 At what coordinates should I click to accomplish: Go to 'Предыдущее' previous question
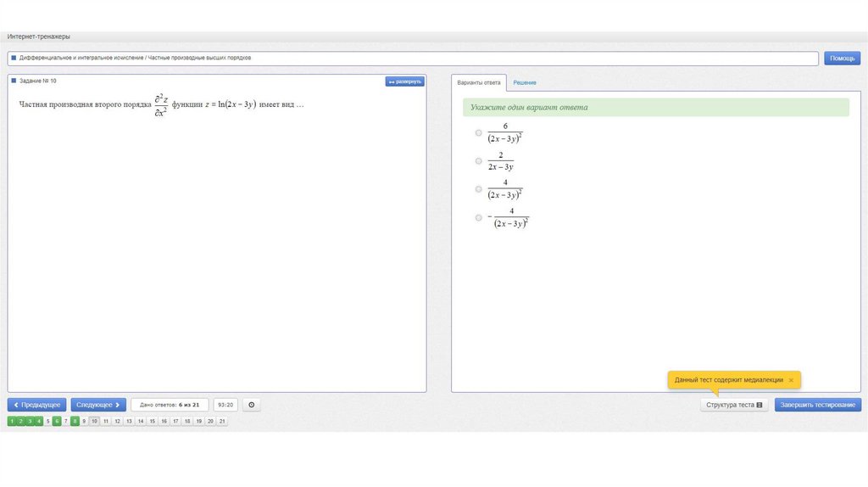click(37, 406)
